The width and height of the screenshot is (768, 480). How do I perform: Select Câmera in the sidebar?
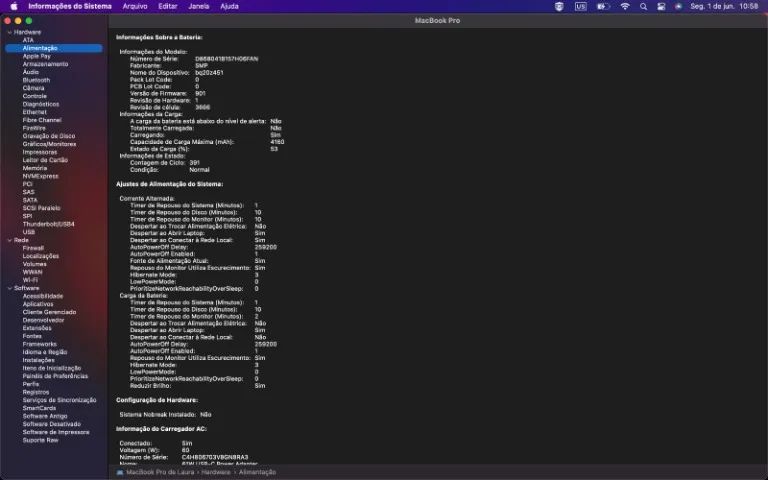33,88
